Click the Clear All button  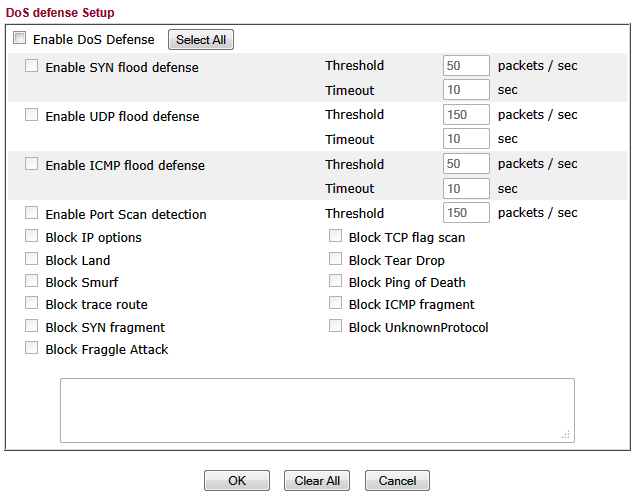click(317, 481)
